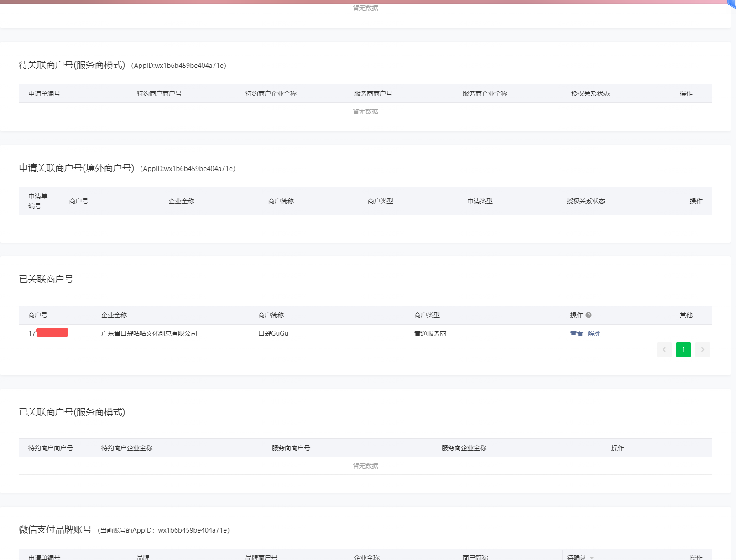The width and height of the screenshot is (736, 560).
Task: Click 待关联商户号(服务商模式) heading
Action: coord(72,65)
